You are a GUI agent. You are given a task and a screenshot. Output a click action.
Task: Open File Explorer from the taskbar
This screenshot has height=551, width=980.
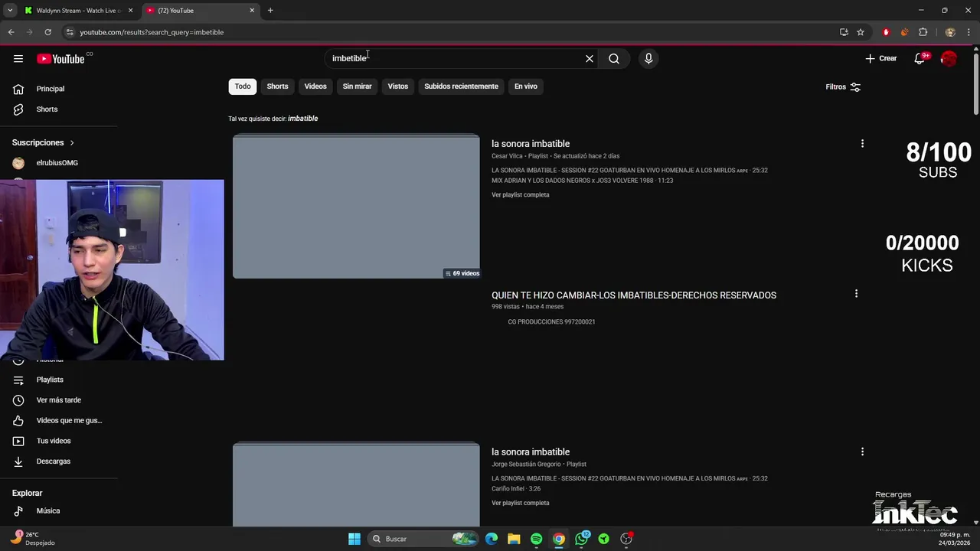pos(514,539)
